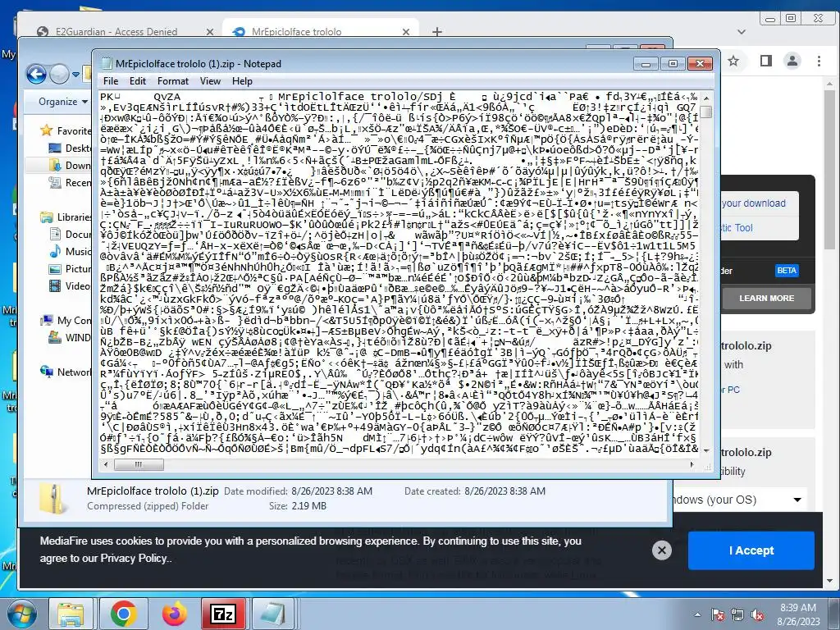This screenshot has width=840, height=630.
Task: Open 7-Zip from the taskbar
Action: (223, 614)
